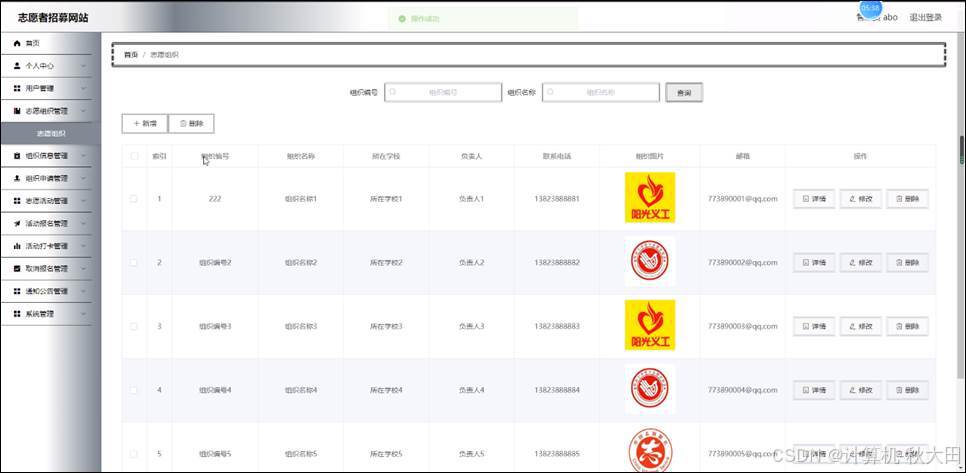Open 详情 for 组织名称3 row

click(814, 326)
